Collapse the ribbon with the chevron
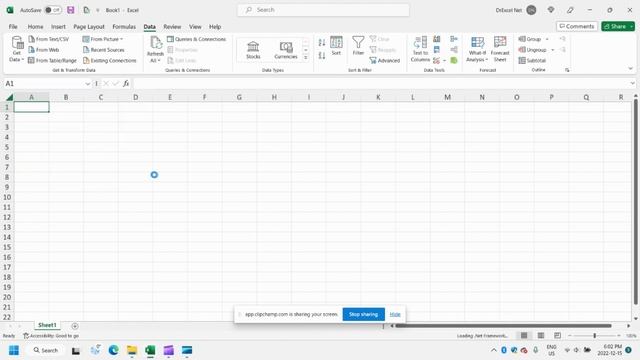This screenshot has width=640, height=360. click(630, 69)
